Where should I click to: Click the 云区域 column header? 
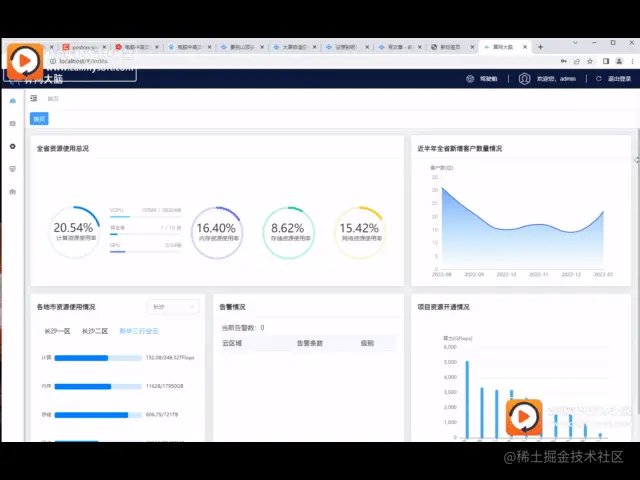(232, 343)
